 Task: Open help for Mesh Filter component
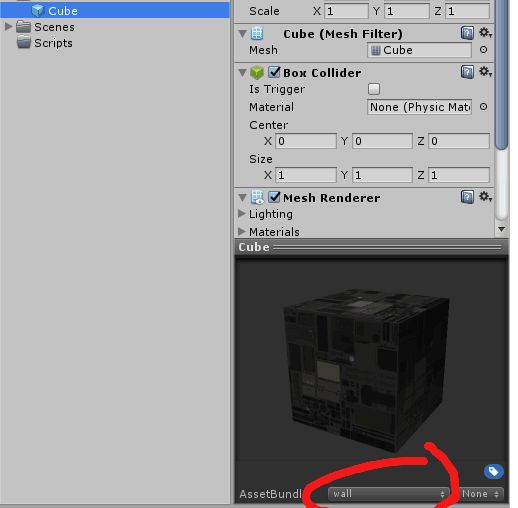click(x=467, y=33)
